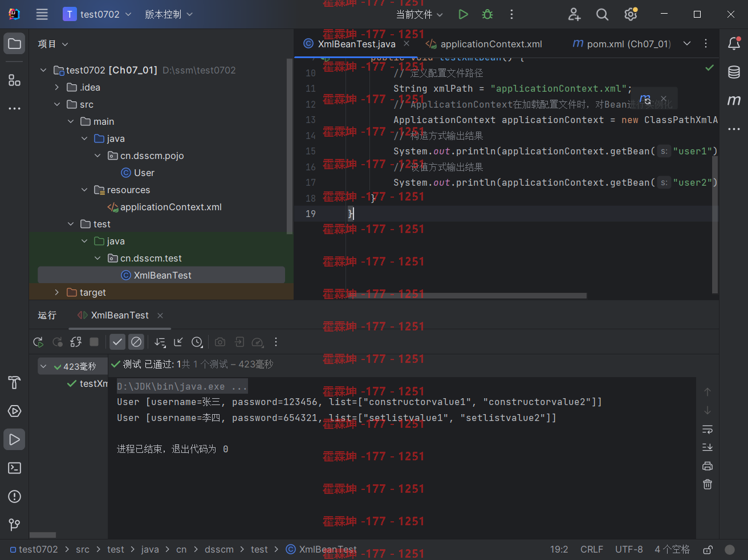Open the add collaborator icon
This screenshot has height=560, width=748.
[574, 14]
